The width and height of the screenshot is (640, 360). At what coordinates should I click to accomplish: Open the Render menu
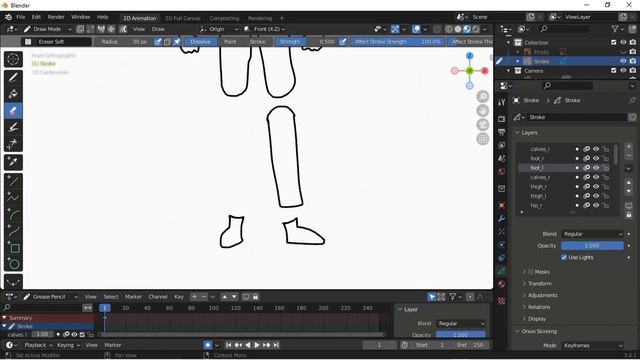(56, 17)
